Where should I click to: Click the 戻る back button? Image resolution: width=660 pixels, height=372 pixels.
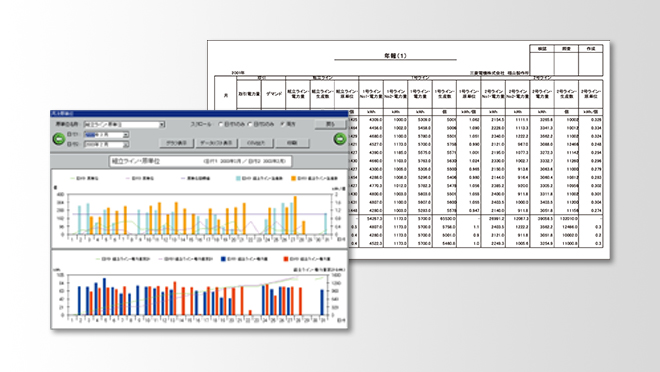pyautogui.click(x=330, y=124)
